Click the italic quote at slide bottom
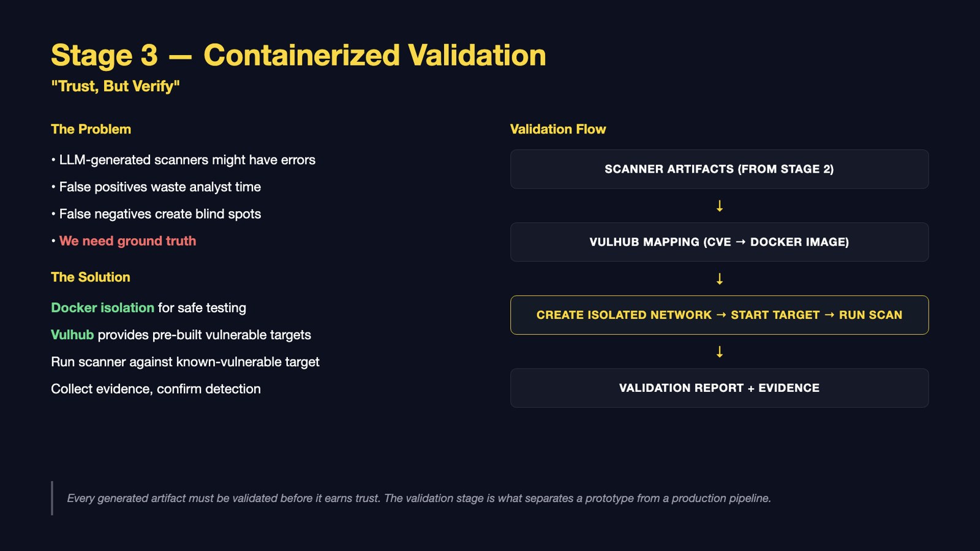Screen dimensions: 980x551 click(x=419, y=498)
